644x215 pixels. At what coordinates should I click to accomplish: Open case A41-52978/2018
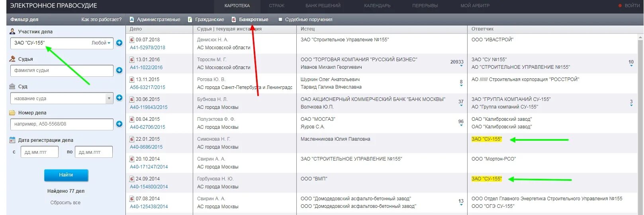147,48
